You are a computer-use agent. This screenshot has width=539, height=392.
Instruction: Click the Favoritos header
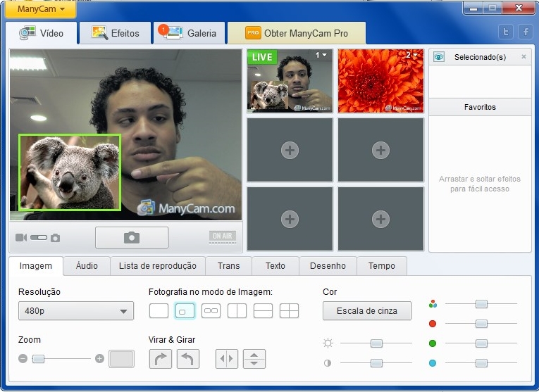tap(480, 107)
